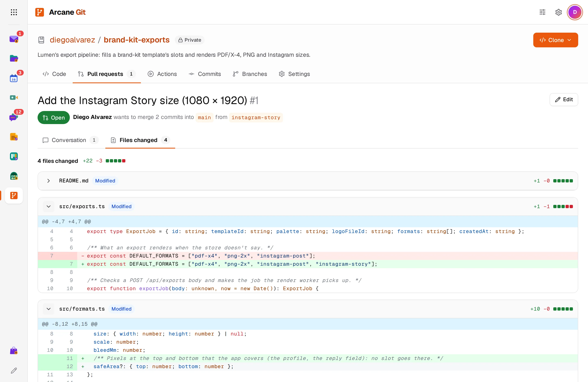This screenshot has height=382, width=588.
Task: Open the brand-kit-exports repository link
Action: 137,40
